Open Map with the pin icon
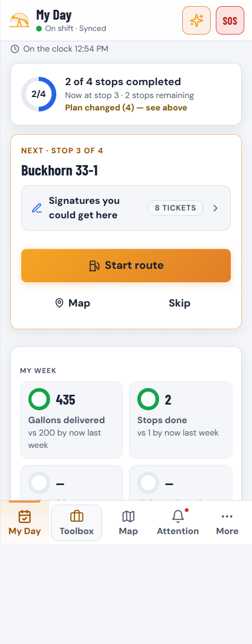 73,303
